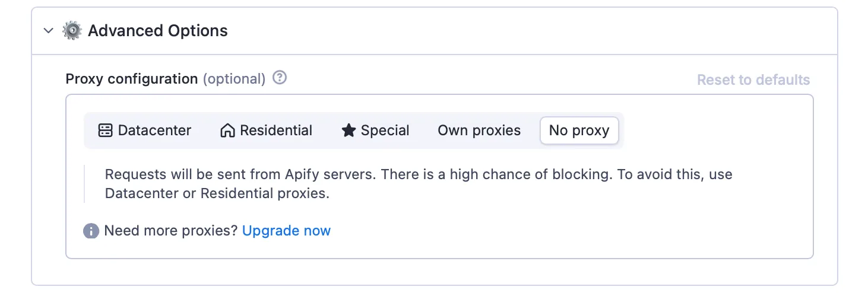Image resolution: width=868 pixels, height=293 pixels.
Task: Select the Special proxy option
Action: point(375,130)
